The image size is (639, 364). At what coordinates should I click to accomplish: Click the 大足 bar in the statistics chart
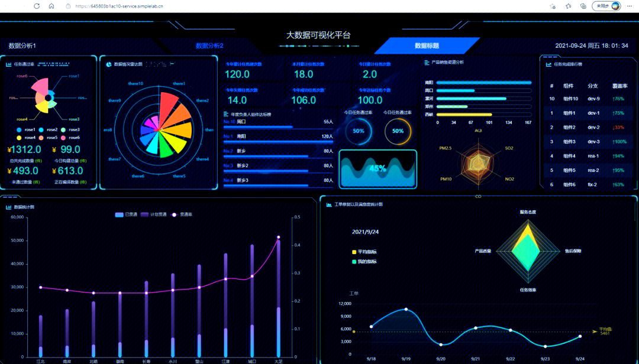[x=278, y=298]
